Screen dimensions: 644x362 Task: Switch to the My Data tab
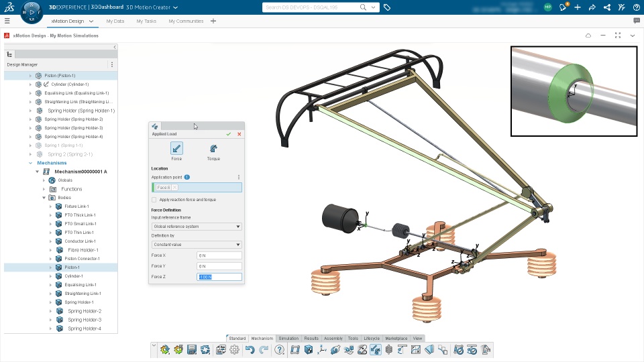click(x=115, y=21)
